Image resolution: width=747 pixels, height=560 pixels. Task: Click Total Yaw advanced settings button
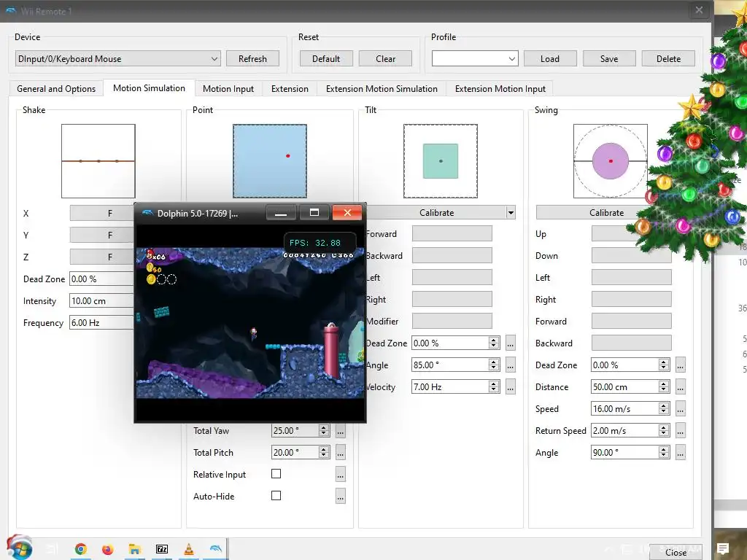[x=340, y=430]
